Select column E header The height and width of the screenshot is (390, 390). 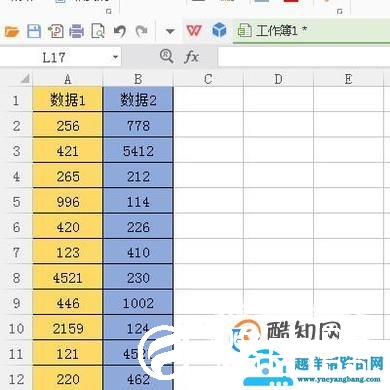[348, 79]
